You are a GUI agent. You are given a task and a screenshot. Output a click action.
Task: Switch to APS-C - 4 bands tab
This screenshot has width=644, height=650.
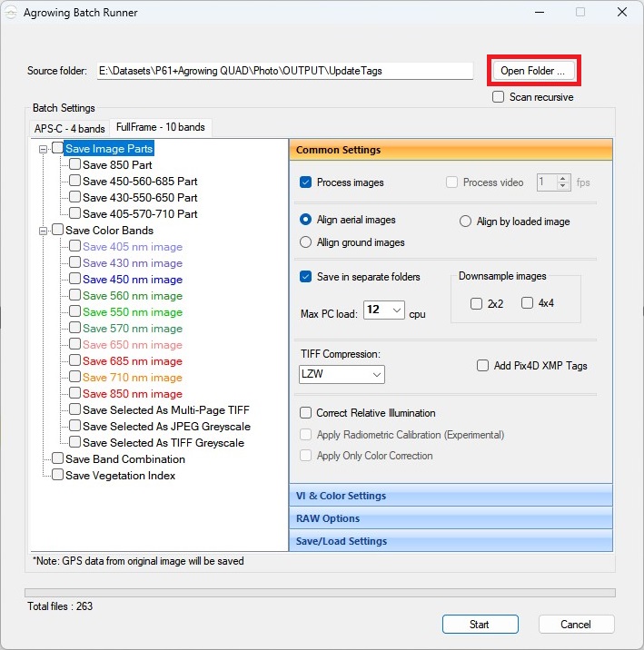tap(70, 129)
